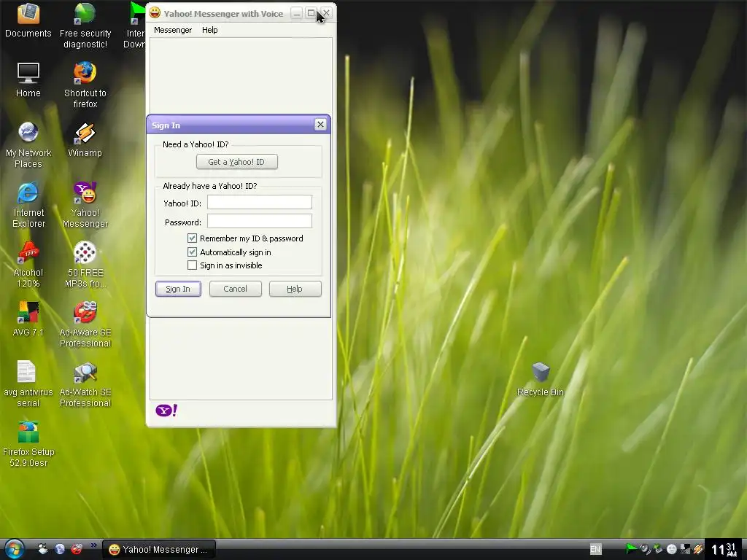Viewport: 747px width, 560px height.
Task: Enable Sign in as invisible
Action: click(x=192, y=265)
